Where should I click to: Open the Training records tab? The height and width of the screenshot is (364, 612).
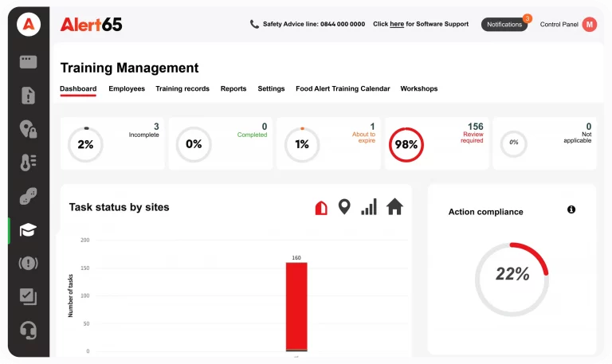[x=182, y=88]
